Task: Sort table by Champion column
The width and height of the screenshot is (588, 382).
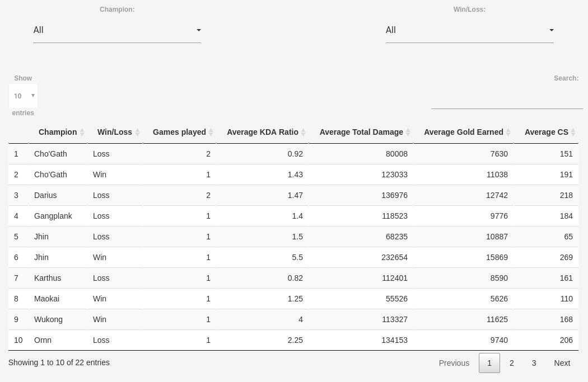Action: click(58, 132)
